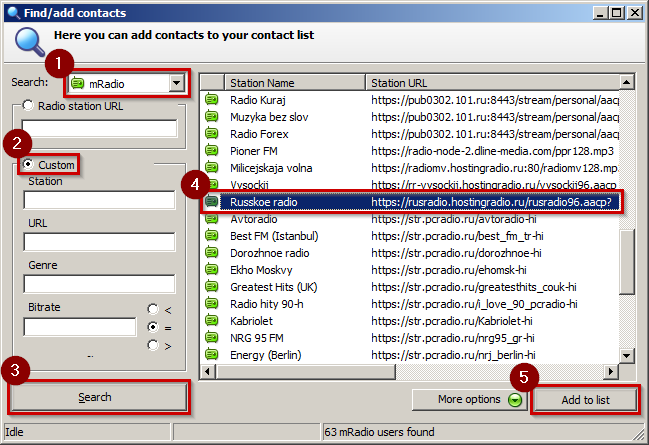Screen dimensions: 649x445
Task: Click the Add to list button
Action: click(x=585, y=400)
